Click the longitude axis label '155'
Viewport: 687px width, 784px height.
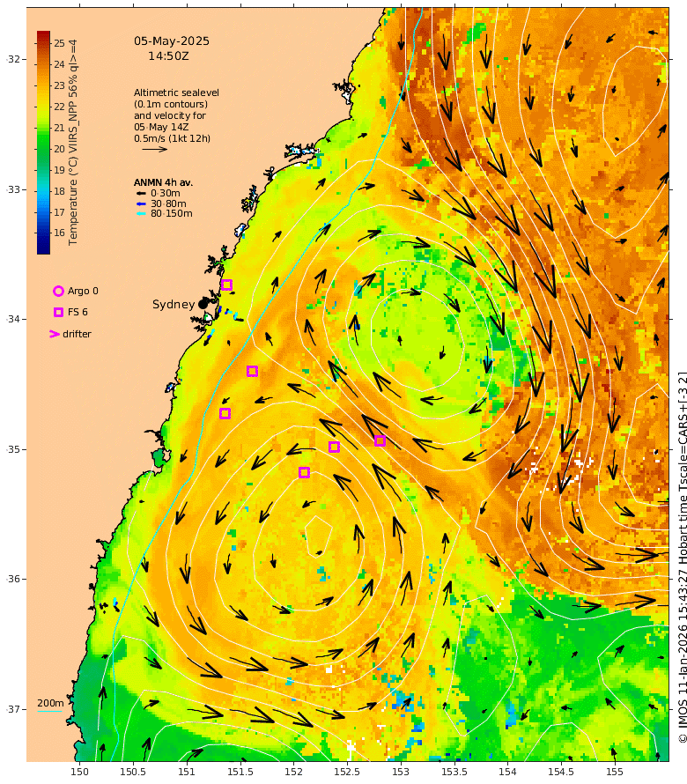click(615, 772)
